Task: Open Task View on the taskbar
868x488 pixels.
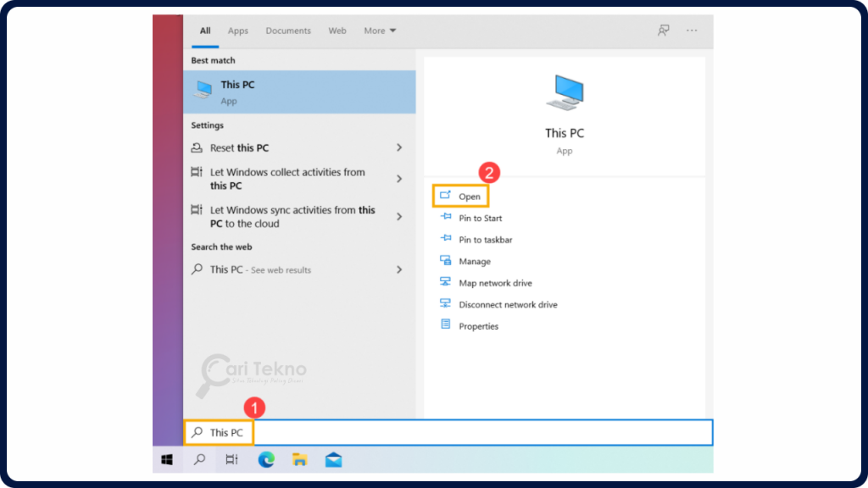Action: click(x=231, y=459)
